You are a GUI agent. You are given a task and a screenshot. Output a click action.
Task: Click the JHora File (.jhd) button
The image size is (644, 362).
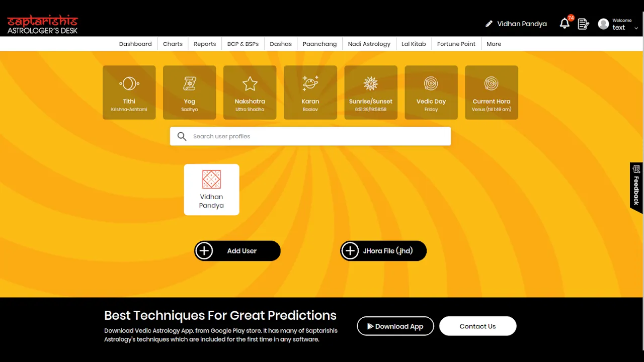[383, 251]
